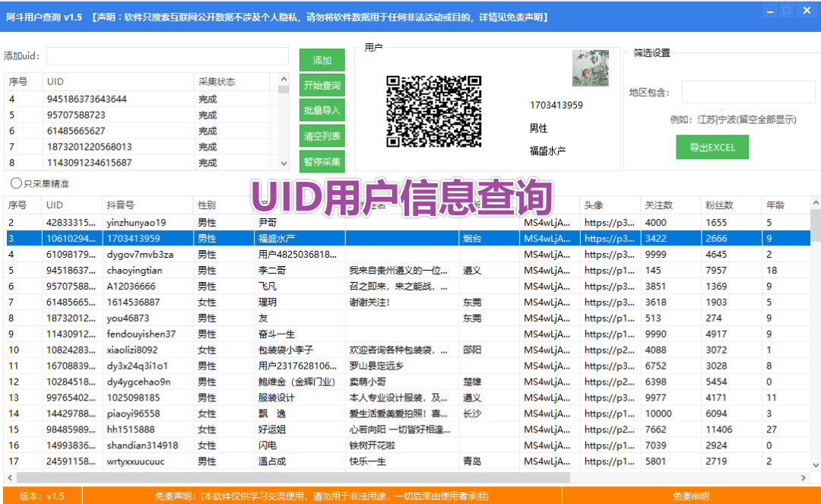
Task: Click the 采集状态 column header
Action: point(231,81)
